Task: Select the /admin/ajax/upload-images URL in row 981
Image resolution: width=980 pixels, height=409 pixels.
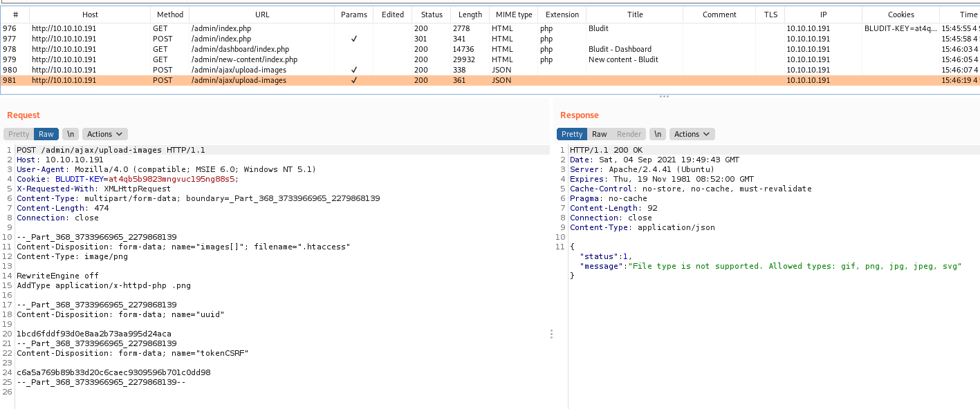Action: click(239, 80)
